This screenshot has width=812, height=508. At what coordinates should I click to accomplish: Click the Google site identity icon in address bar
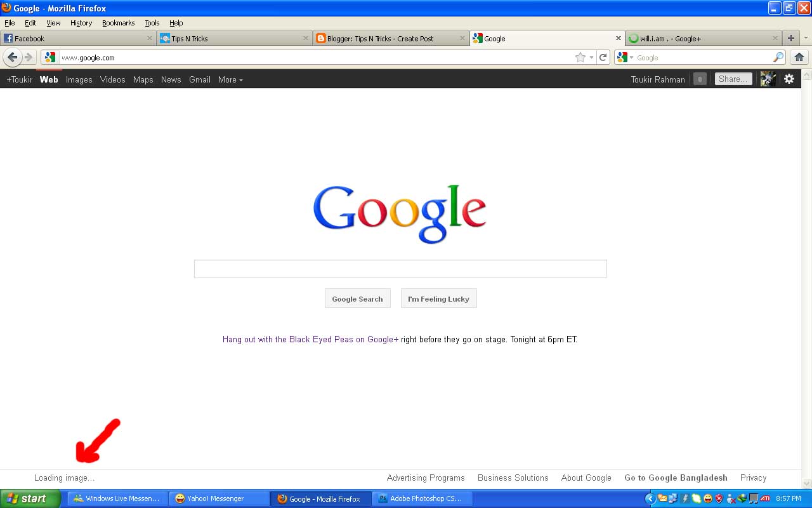50,57
